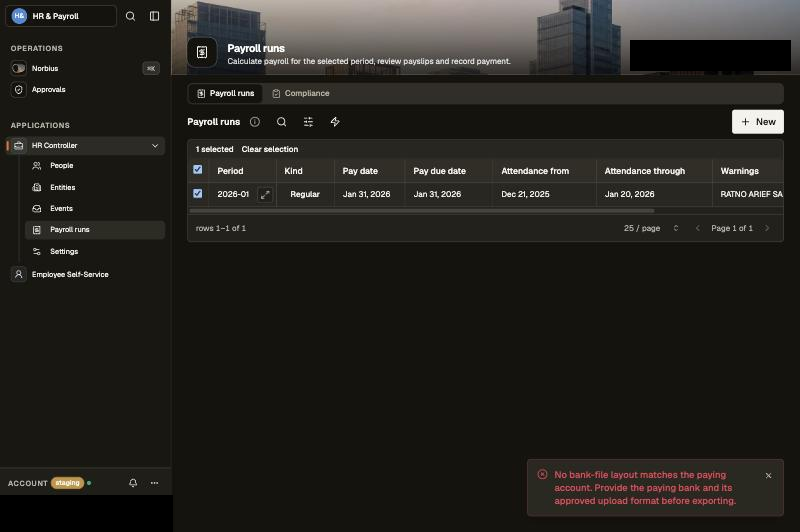Open the 25 / page size dropdown

click(x=652, y=229)
